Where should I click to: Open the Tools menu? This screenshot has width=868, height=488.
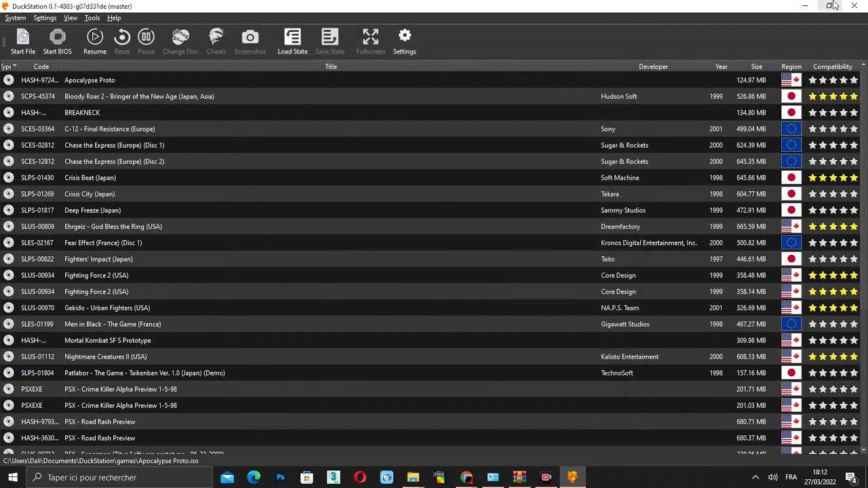(92, 18)
